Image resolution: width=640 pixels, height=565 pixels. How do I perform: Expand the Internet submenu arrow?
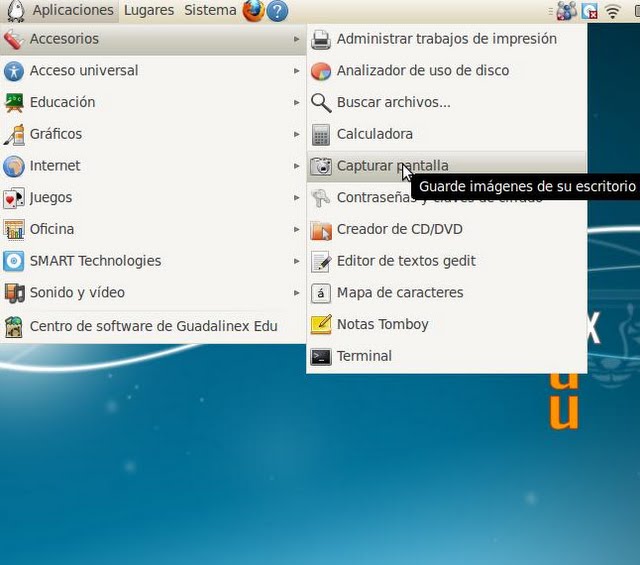[296, 166]
